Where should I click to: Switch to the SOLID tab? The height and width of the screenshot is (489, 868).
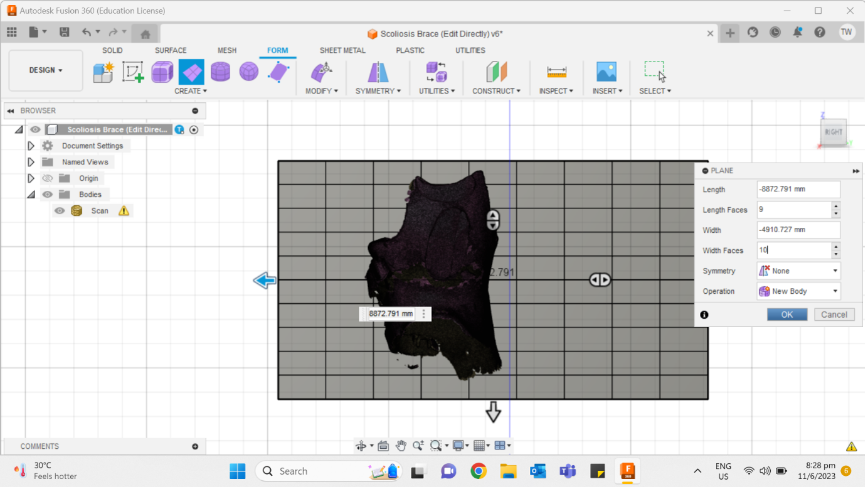click(112, 51)
